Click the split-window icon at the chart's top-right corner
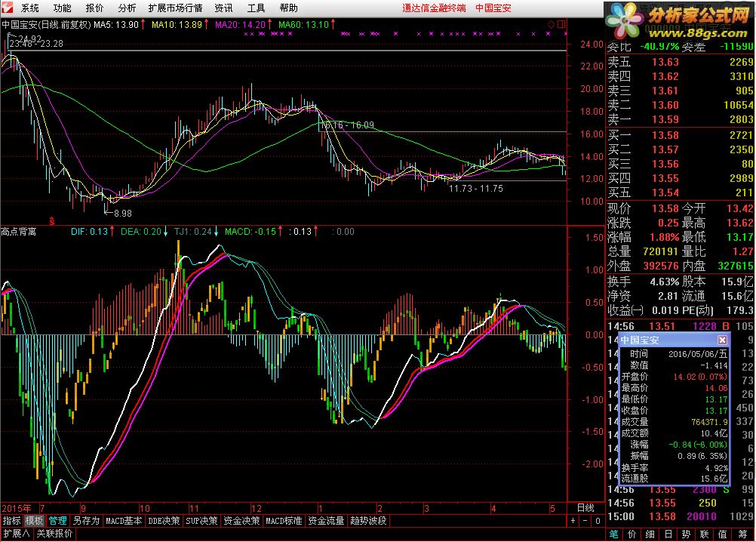The height and width of the screenshot is (542, 756). 561,24
